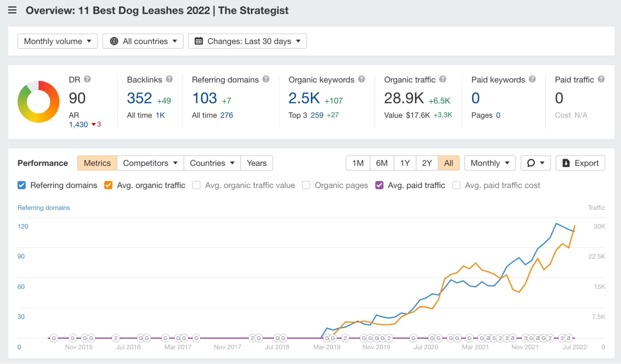Click the Organic traffic help icon

click(443, 79)
